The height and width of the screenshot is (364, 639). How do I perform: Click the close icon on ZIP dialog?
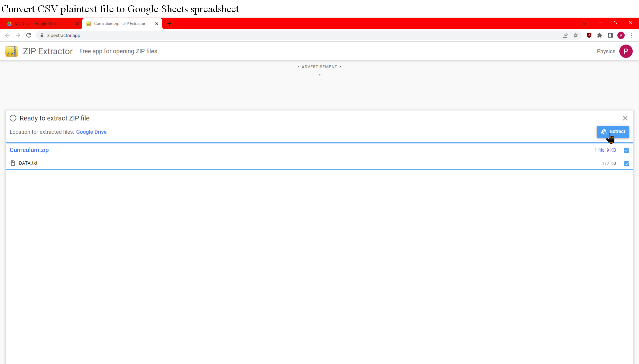click(625, 118)
